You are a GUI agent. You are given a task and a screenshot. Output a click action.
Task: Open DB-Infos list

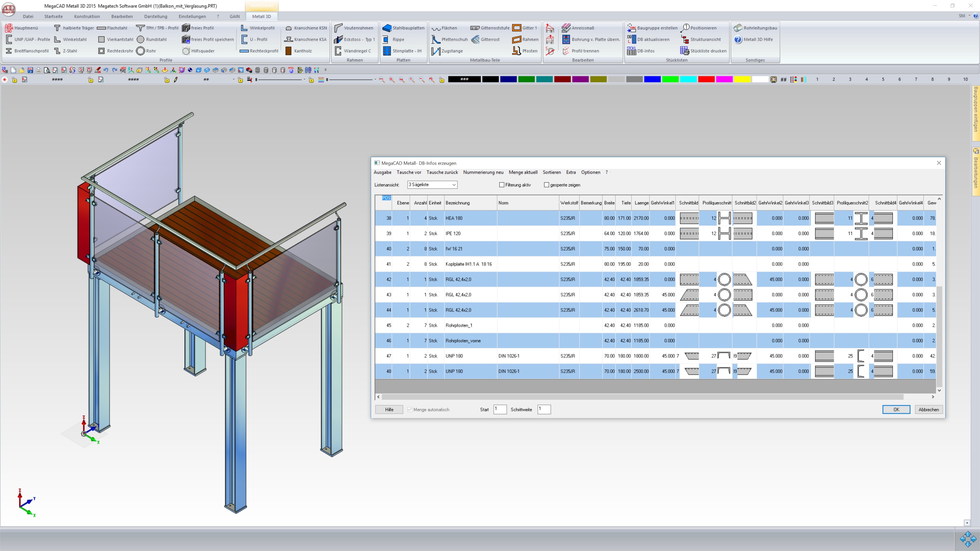[x=641, y=51]
